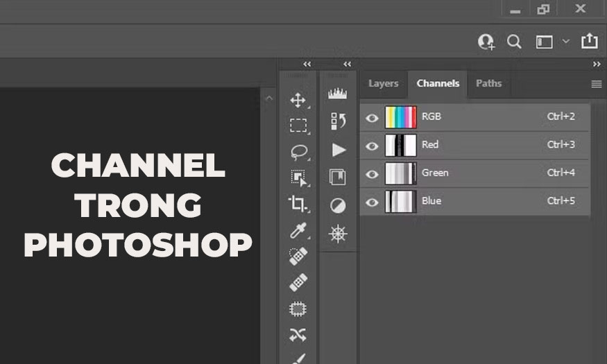Viewport: 607px width, 364px height.
Task: Click the Blue channel name
Action: pyautogui.click(x=431, y=201)
